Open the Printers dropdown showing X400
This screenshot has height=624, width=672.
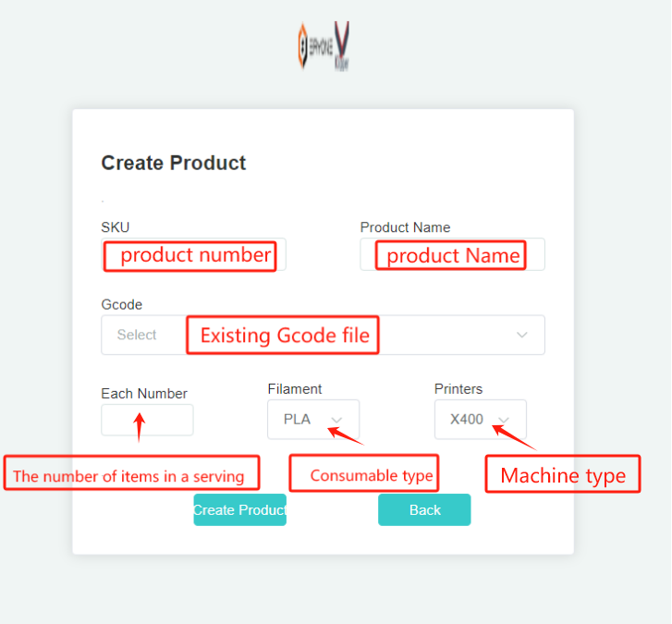(481, 419)
